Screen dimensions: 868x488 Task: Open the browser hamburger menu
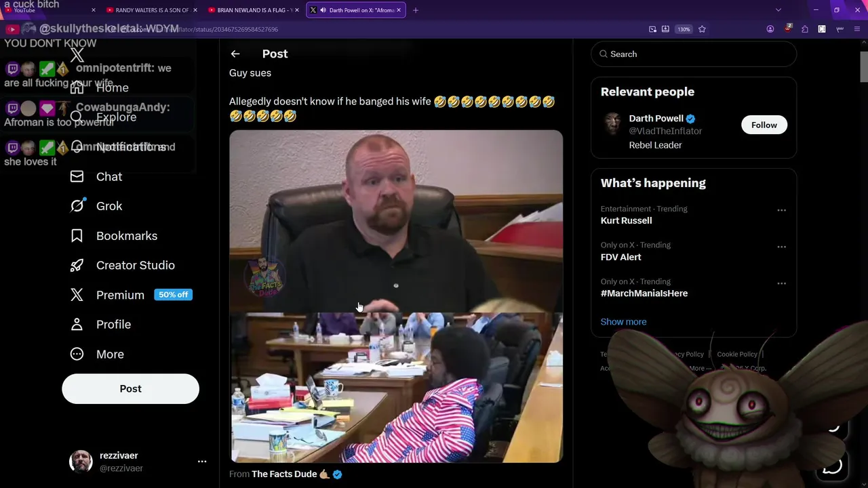point(857,29)
